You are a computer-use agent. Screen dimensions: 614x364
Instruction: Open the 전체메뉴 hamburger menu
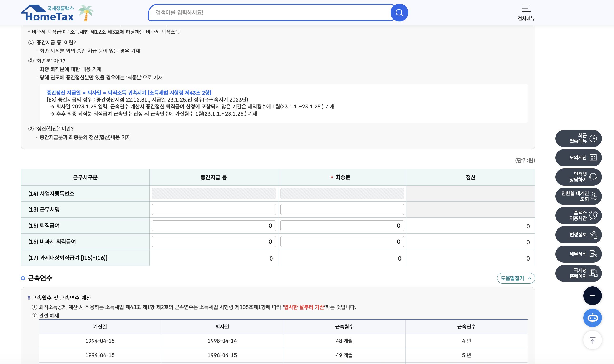point(526,13)
